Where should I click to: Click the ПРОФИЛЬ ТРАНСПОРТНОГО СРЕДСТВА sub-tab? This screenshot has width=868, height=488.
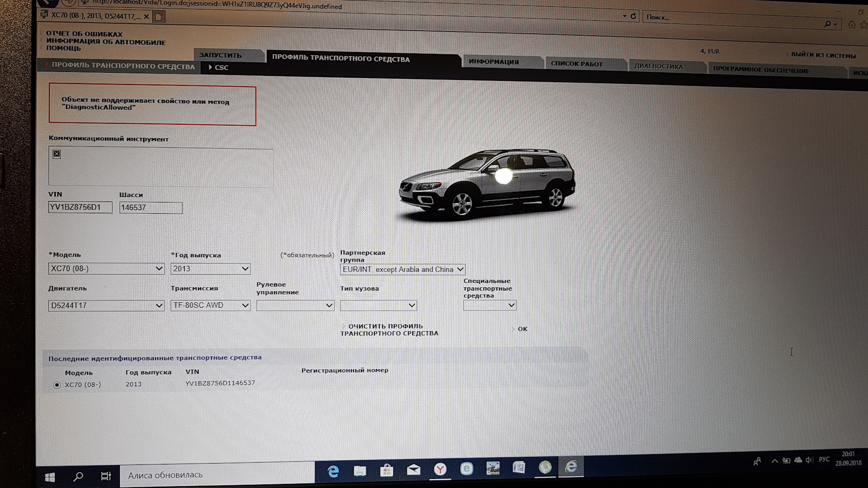pos(123,66)
